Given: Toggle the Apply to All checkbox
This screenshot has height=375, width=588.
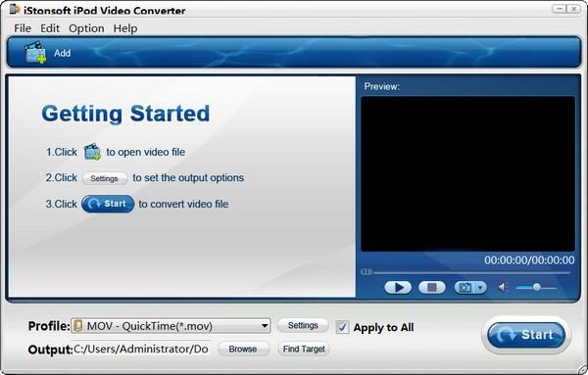Looking at the screenshot, I should 342,327.
